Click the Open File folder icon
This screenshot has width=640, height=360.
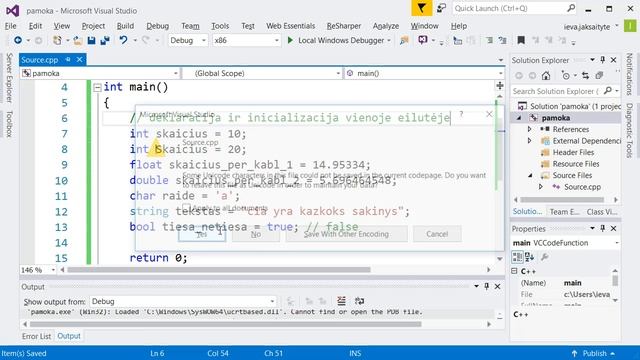pyautogui.click(x=78, y=40)
